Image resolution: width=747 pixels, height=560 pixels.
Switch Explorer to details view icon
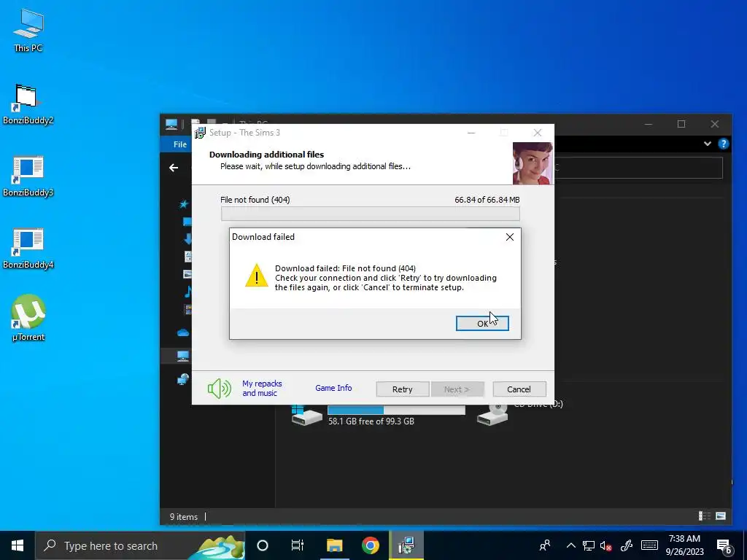704,516
